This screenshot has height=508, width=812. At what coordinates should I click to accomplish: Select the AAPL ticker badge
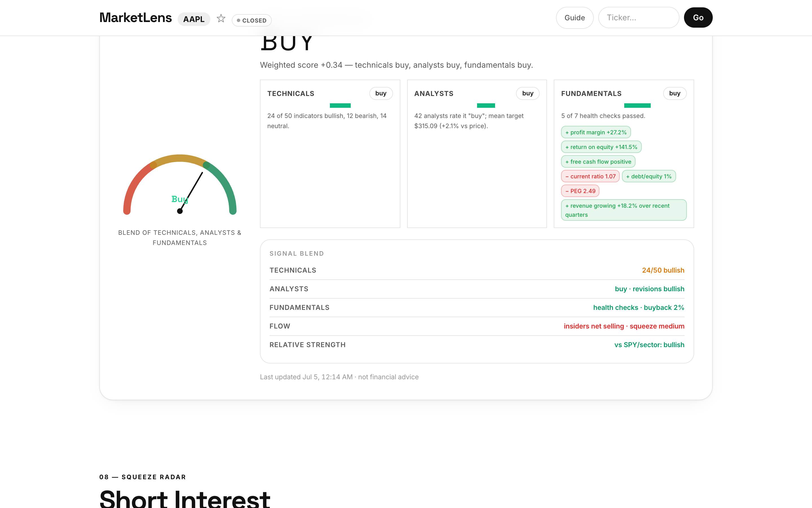(194, 19)
